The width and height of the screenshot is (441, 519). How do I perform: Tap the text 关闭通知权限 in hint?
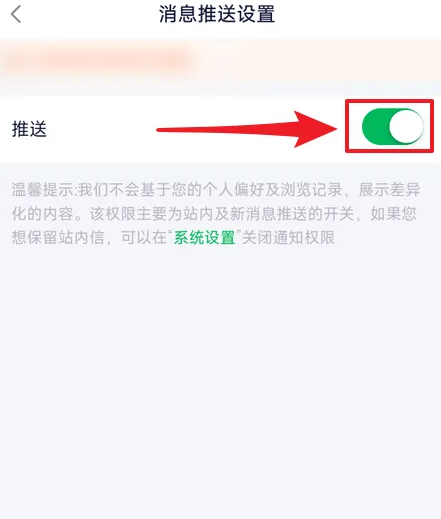point(288,237)
